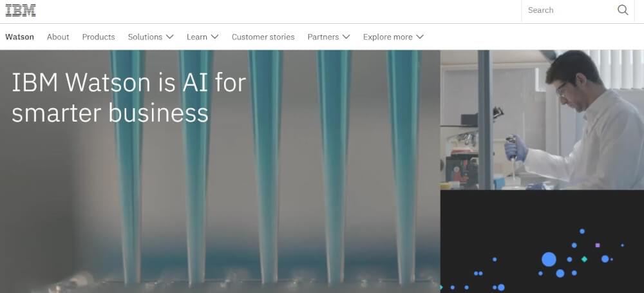Expand the Solutions dropdown menu
The image size is (644, 293).
click(x=151, y=37)
